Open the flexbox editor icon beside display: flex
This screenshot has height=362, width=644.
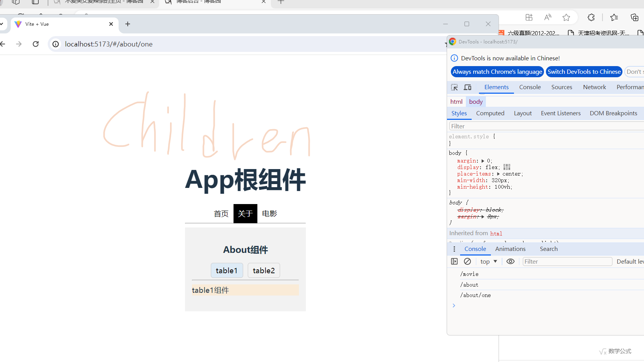pos(507,167)
